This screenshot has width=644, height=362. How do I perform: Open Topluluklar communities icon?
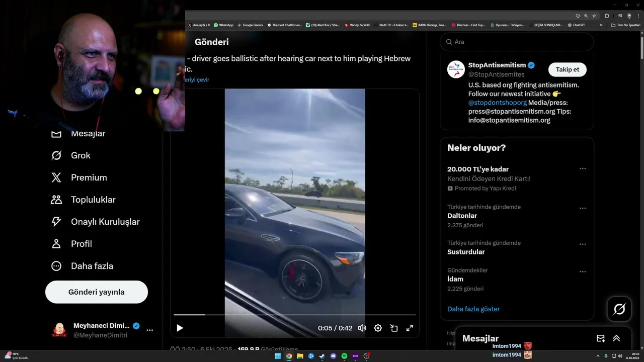tap(56, 200)
